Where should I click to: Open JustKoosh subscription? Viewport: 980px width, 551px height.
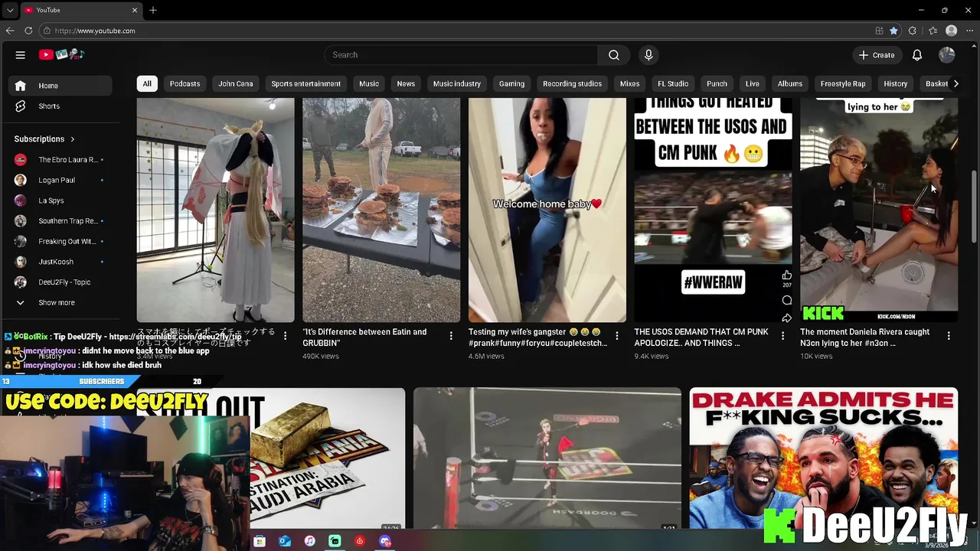pos(60,262)
